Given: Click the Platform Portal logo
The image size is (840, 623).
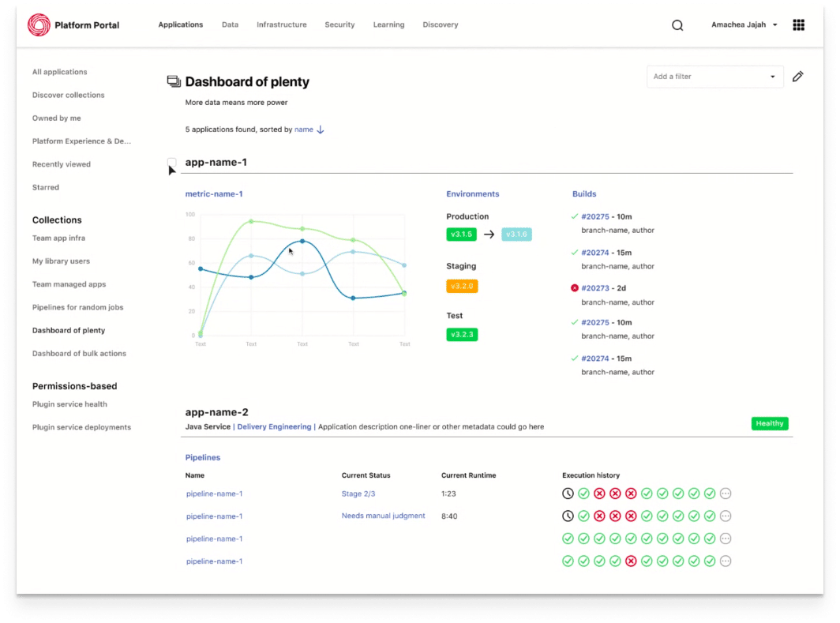Looking at the screenshot, I should point(39,24).
